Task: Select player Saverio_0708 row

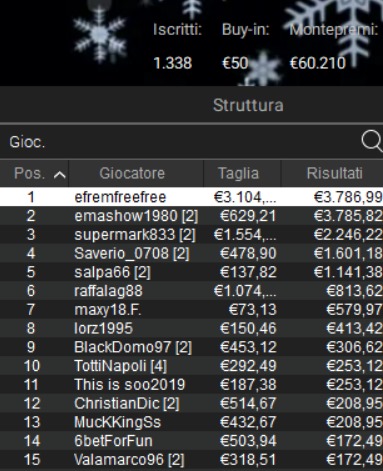Action: [191, 253]
